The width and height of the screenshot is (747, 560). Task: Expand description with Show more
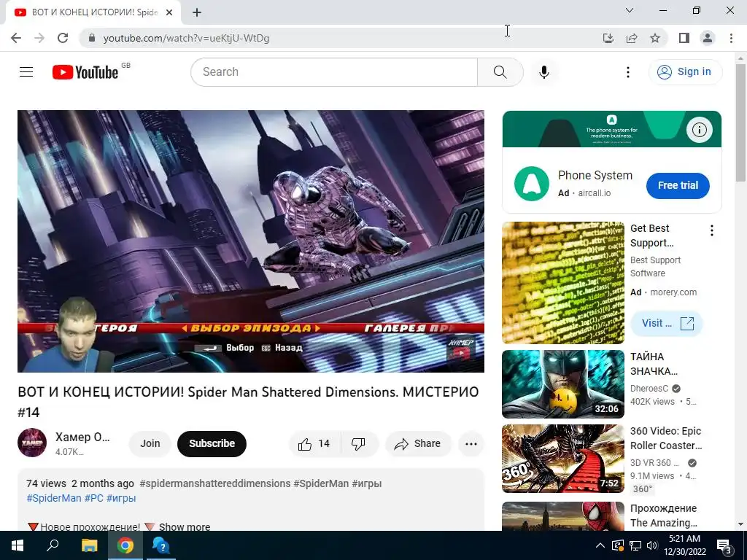tap(185, 526)
